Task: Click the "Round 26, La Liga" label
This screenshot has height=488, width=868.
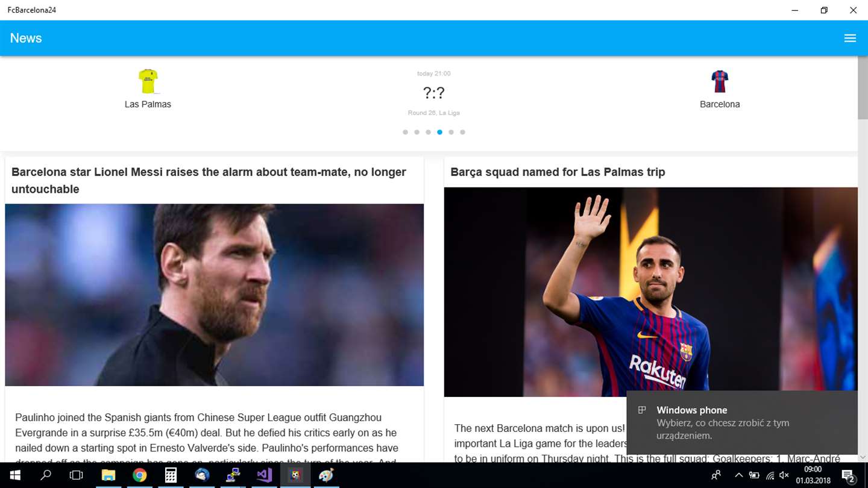Action: (433, 113)
